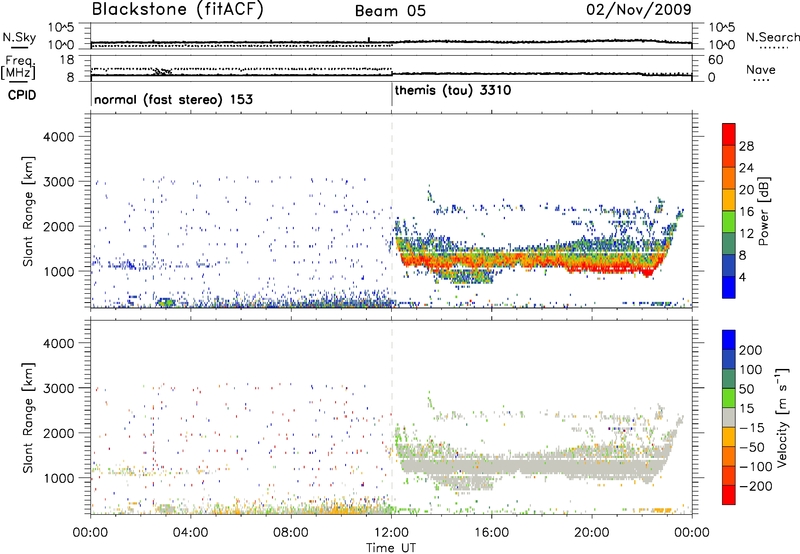
Task: Click the 10^5 left noise axis label
Action: coord(61,28)
